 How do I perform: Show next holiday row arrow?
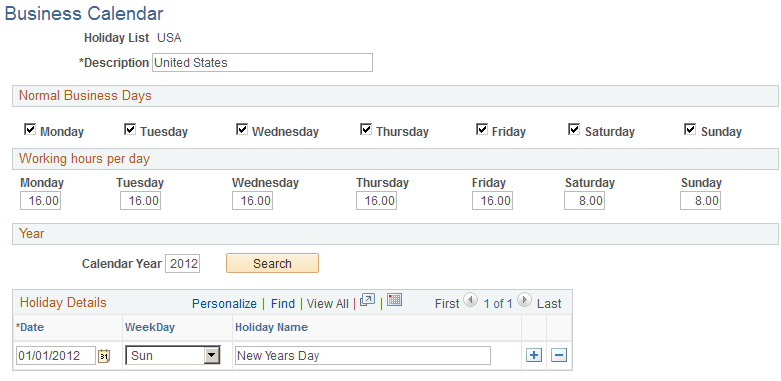tap(524, 300)
